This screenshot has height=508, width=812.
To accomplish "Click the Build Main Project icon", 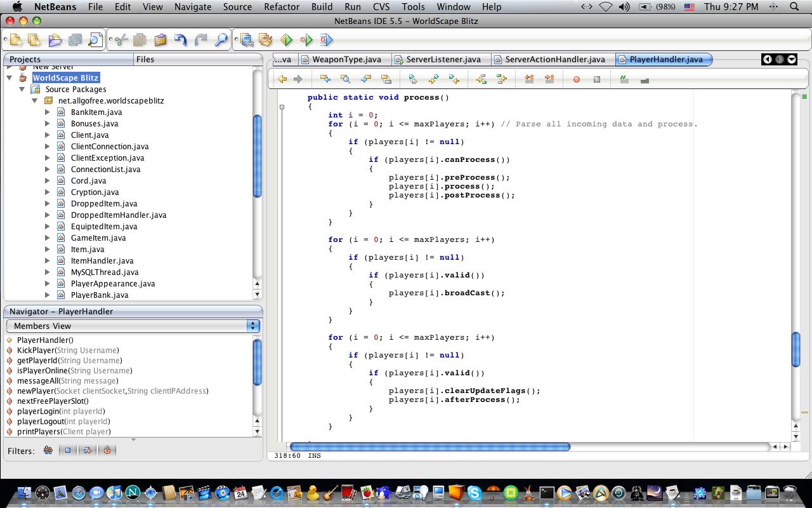I will (246, 40).
